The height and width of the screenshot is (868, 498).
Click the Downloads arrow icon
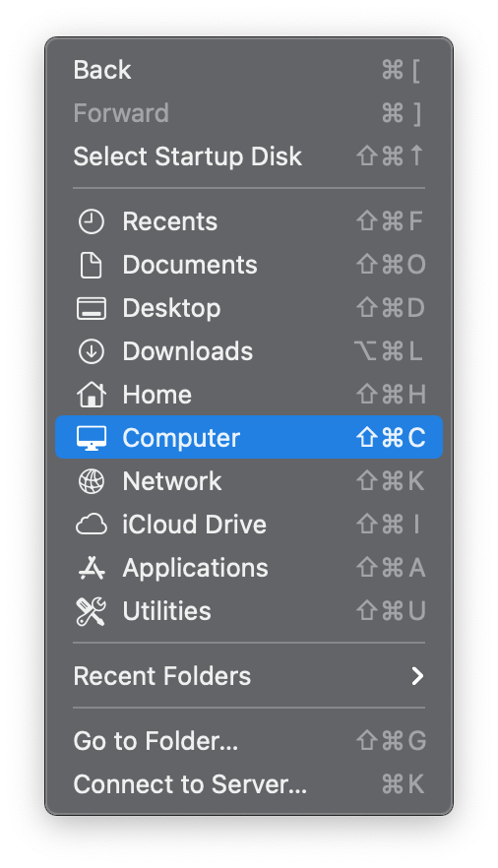(x=91, y=351)
